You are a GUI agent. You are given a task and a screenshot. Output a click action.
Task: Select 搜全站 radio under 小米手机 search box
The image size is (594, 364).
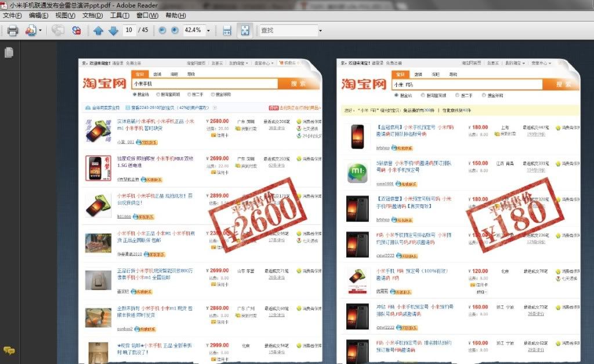135,94
